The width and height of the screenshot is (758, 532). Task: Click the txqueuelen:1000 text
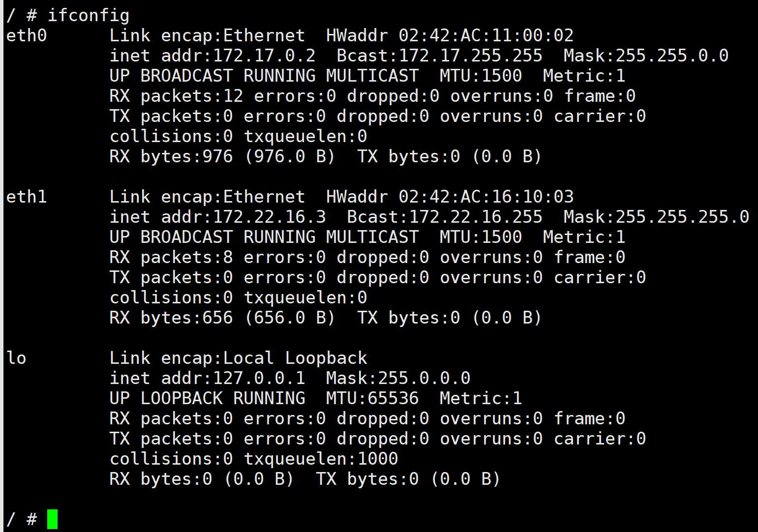click(x=321, y=459)
